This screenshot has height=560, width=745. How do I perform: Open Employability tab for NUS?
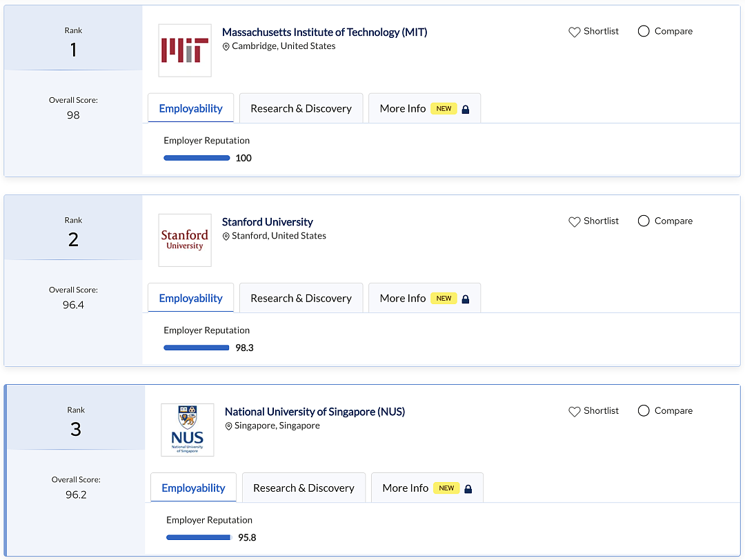[x=193, y=488]
